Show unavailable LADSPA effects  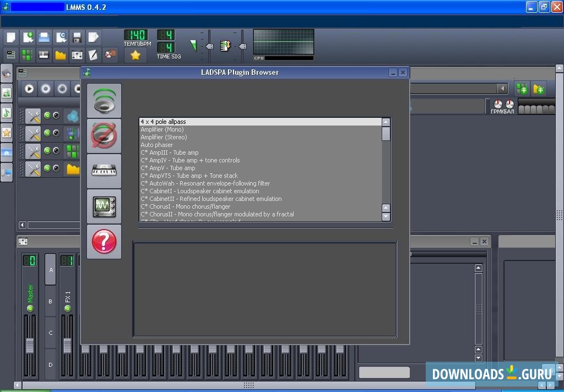(104, 136)
